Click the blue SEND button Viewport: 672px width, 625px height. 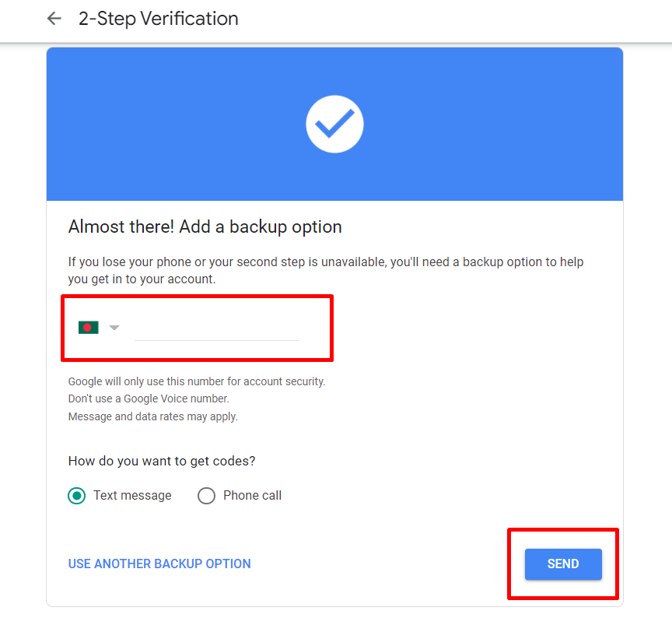[x=563, y=564]
